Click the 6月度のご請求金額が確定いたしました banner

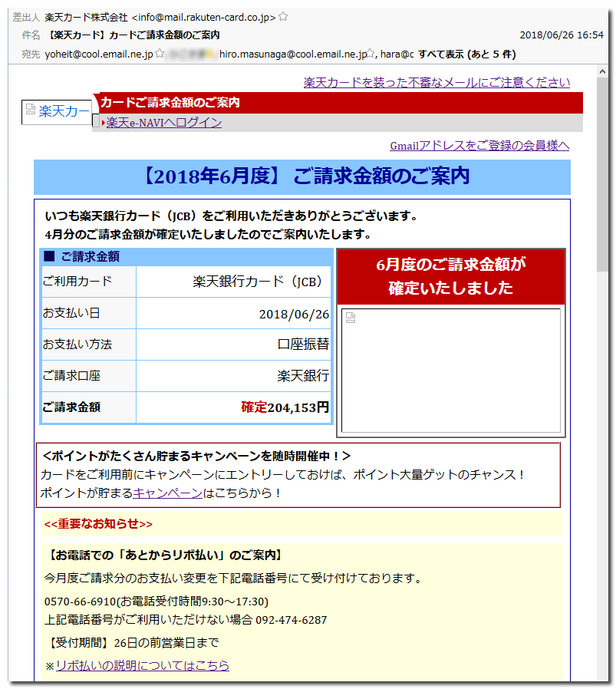[451, 276]
